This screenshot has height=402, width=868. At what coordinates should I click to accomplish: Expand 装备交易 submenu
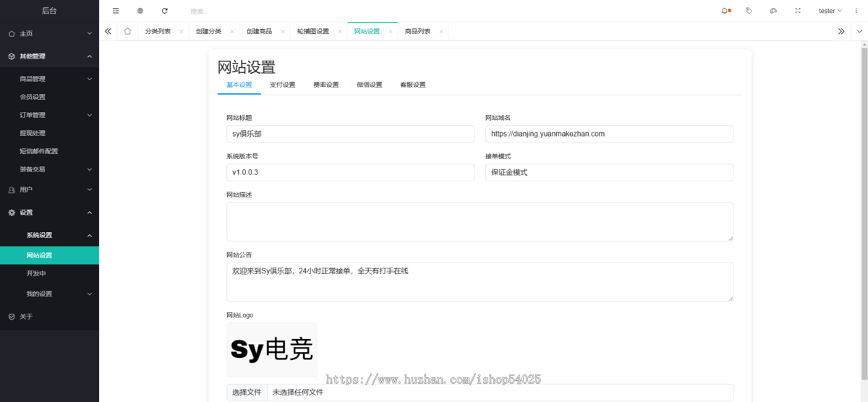(x=49, y=169)
